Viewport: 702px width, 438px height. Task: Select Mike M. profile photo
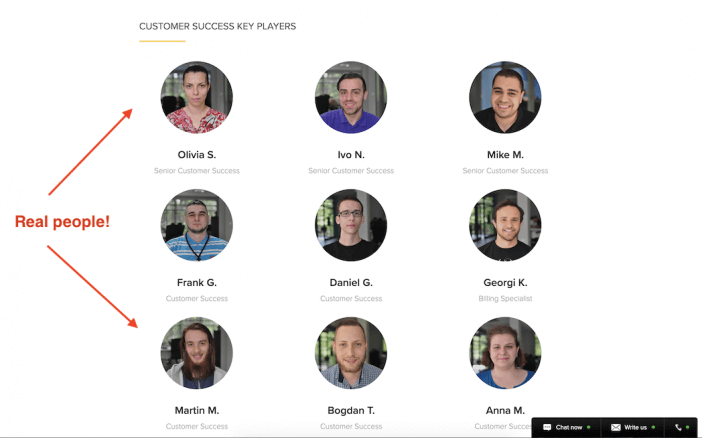coord(505,97)
